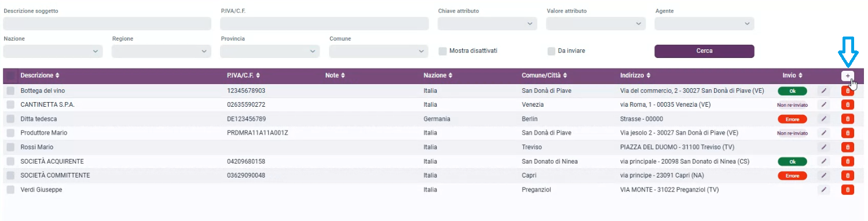Delete the Produttore Mario row

[848, 133]
